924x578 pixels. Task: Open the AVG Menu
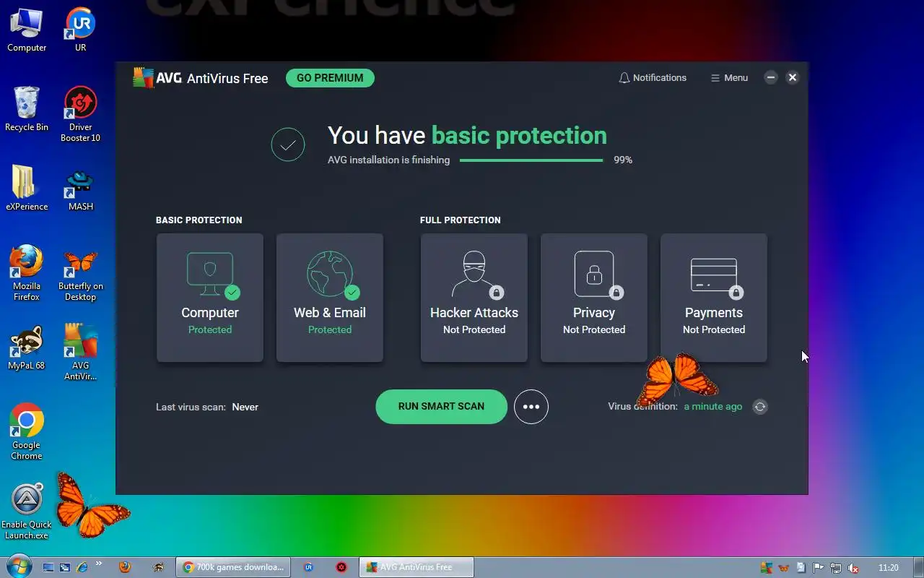[729, 78]
